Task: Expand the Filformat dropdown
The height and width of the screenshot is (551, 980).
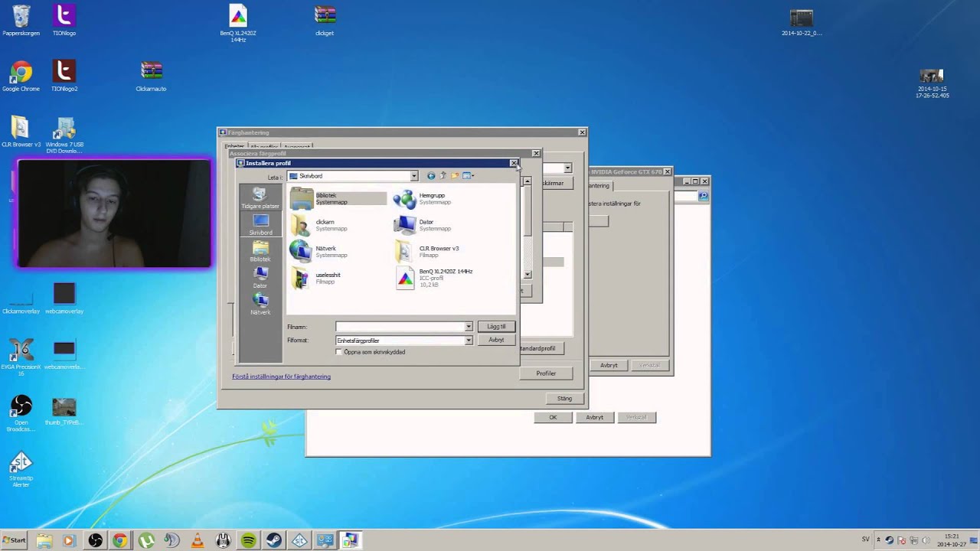Action: (x=469, y=341)
